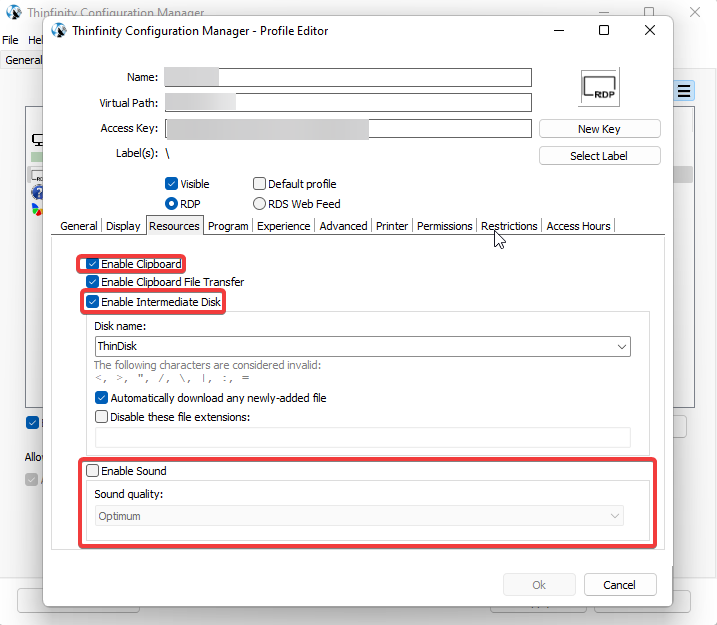Click the disabled file extensions text field

pos(363,438)
